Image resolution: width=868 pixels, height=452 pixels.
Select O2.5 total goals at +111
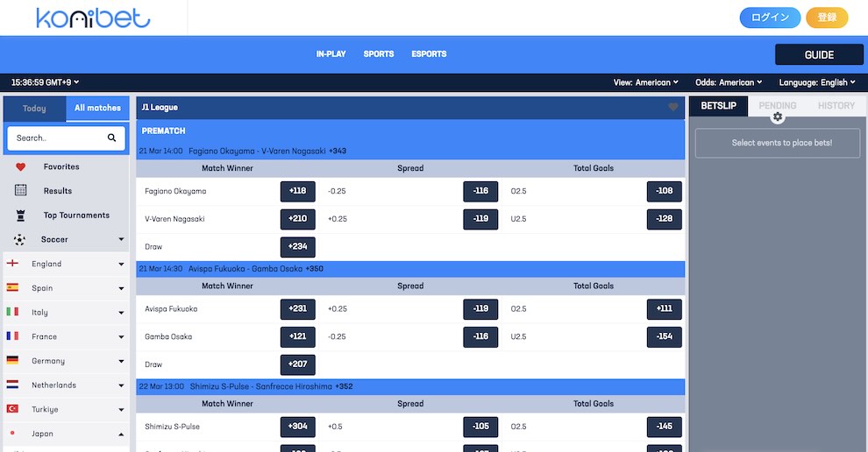coord(665,309)
